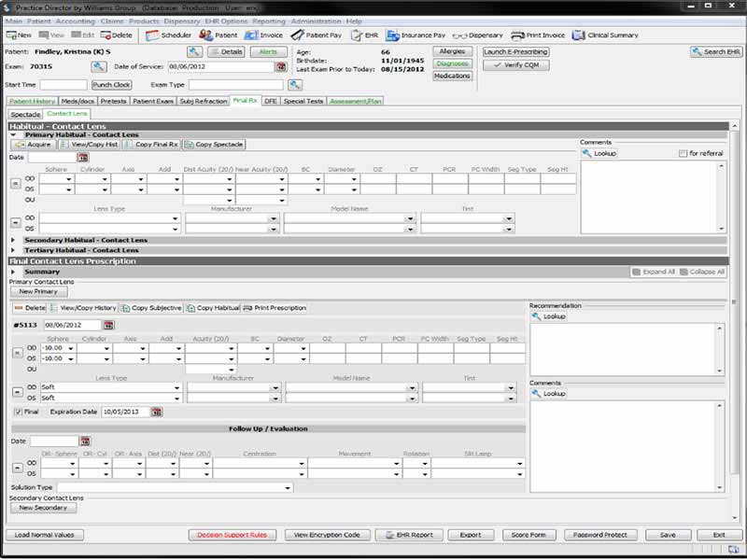The image size is (747, 560).
Task: Click the Save button
Action: [x=668, y=535]
